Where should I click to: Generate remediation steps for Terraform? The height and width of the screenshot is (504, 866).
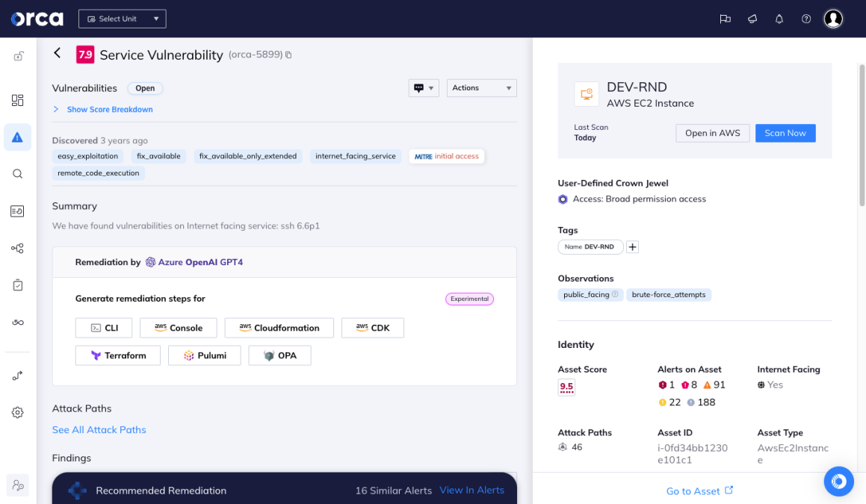tap(117, 355)
